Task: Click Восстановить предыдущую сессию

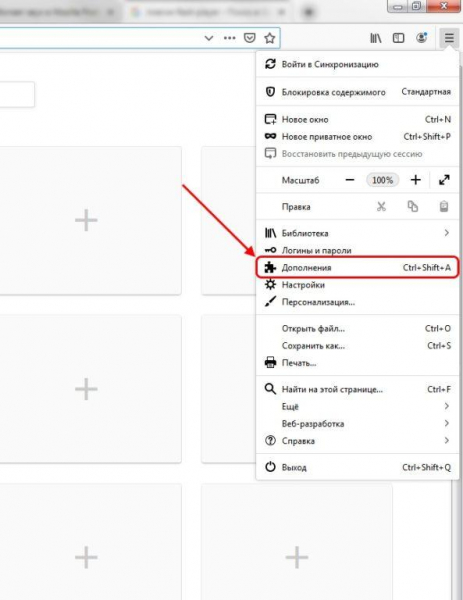Action: [357, 154]
